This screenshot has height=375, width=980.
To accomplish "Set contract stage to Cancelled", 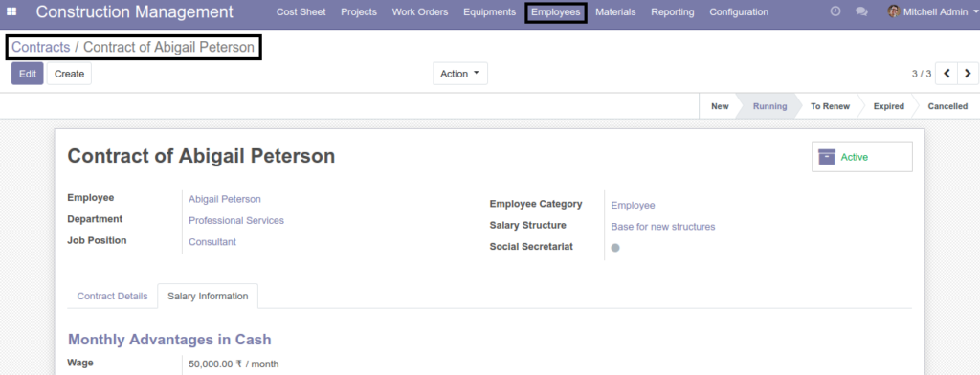I will 947,106.
